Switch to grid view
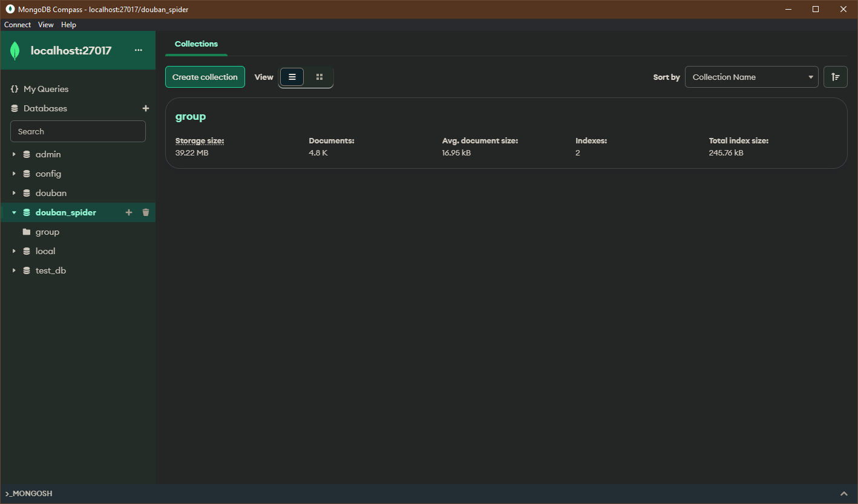 319,77
